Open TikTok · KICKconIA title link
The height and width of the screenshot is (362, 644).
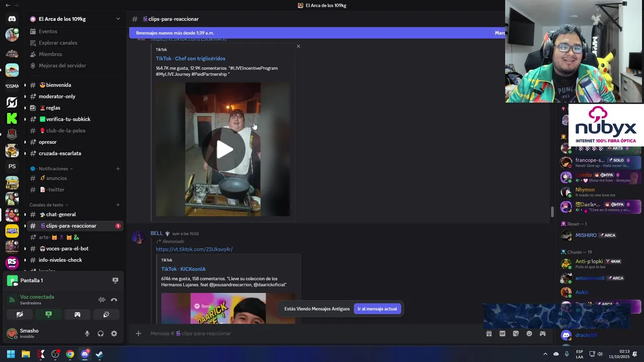pyautogui.click(x=183, y=269)
